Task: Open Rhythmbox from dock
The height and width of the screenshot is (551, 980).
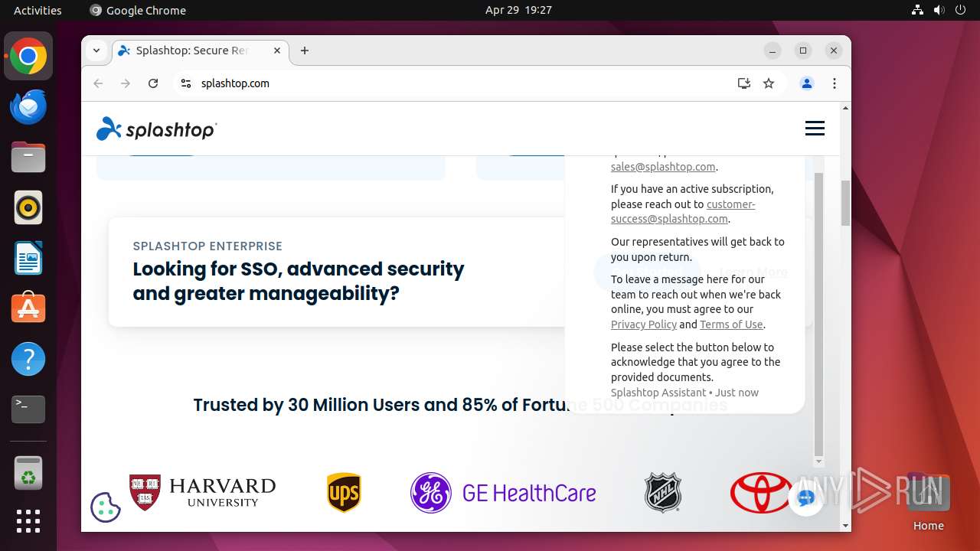Action: 28,207
